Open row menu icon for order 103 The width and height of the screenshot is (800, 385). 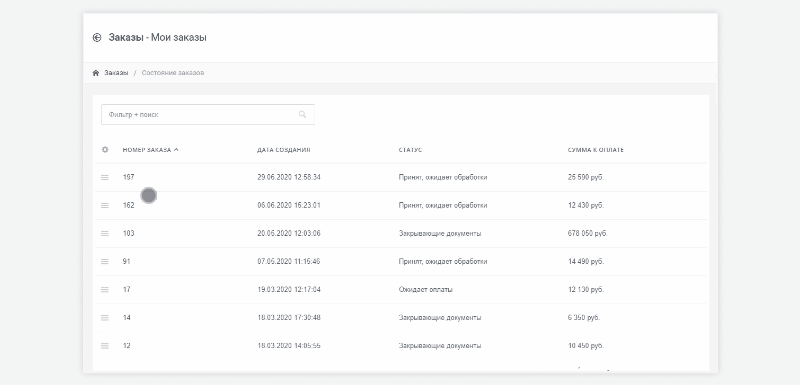105,234
